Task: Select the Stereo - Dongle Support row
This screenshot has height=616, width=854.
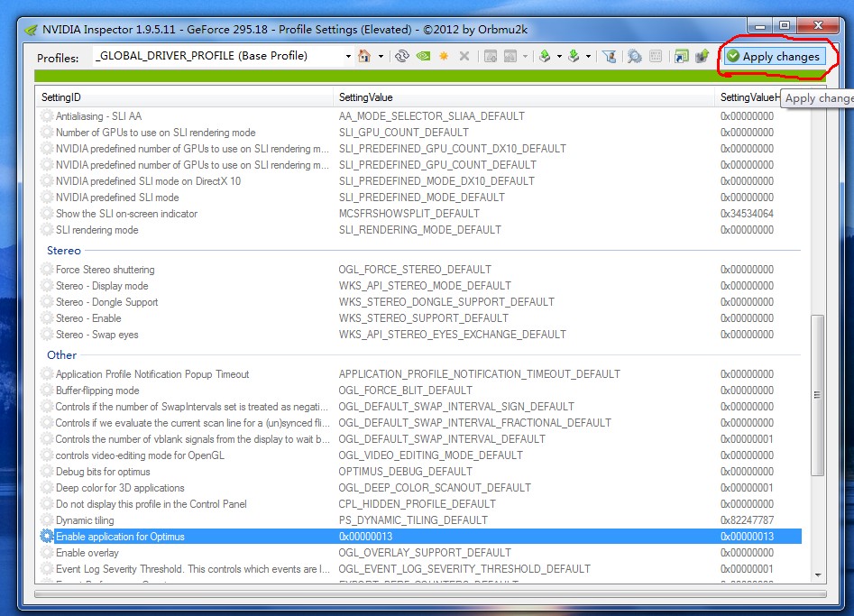Action: coord(419,302)
